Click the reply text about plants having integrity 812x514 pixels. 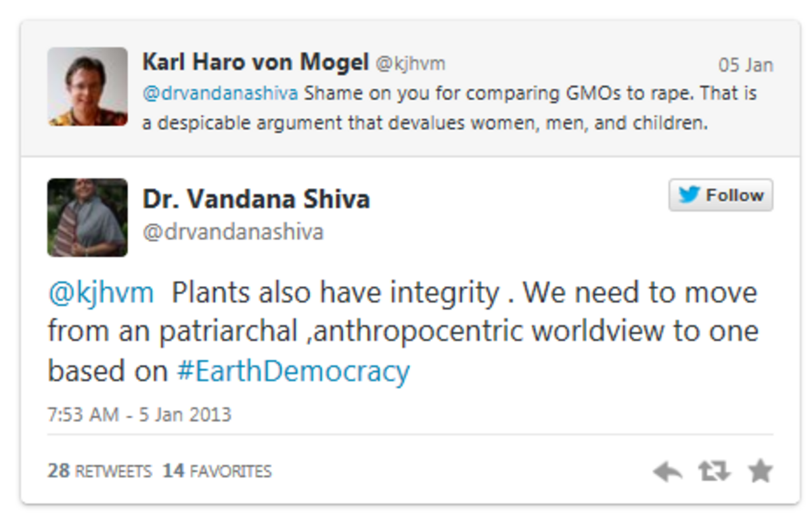pos(403,333)
